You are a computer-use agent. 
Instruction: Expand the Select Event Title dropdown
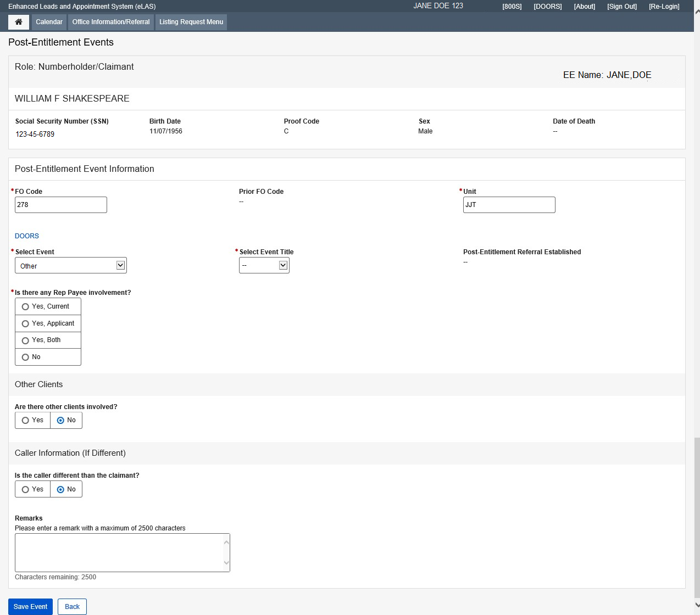click(x=264, y=266)
